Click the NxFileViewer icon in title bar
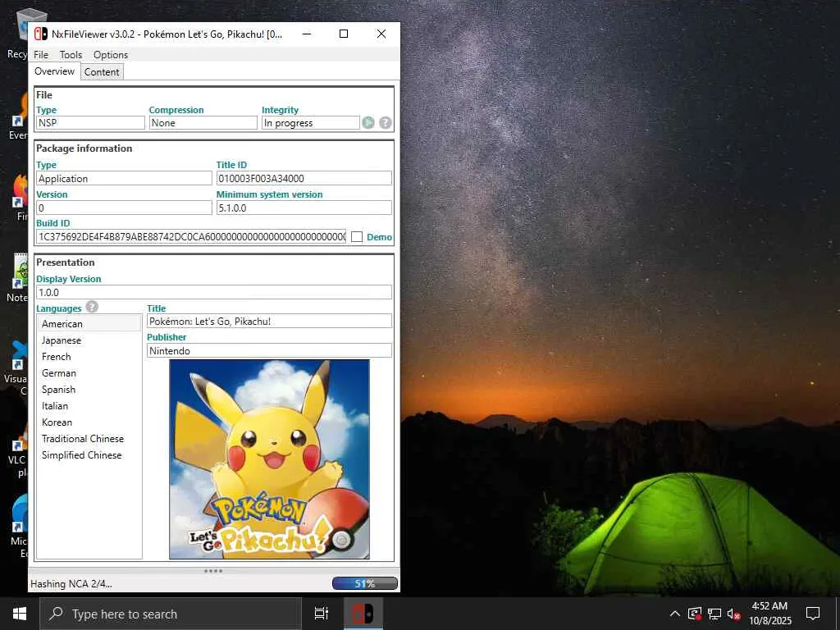Screen dimensions: 840x630 [x=41, y=34]
